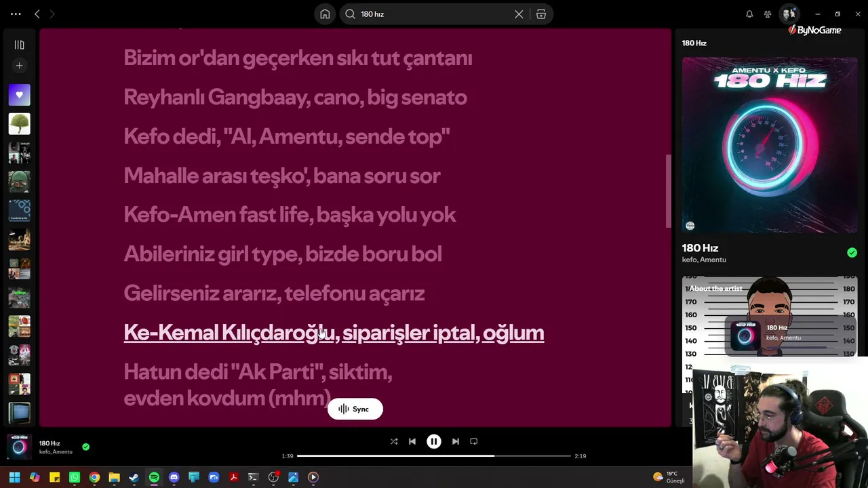Open the user profile avatar menu
The height and width of the screenshot is (488, 868).
[789, 14]
